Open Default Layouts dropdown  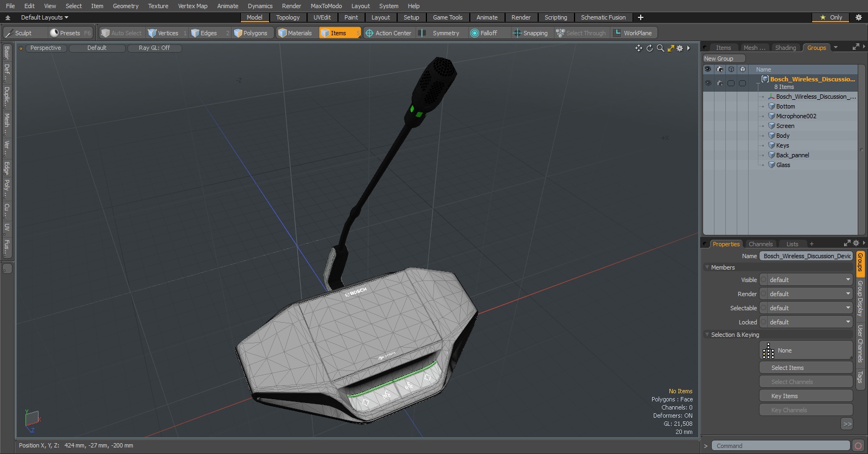click(x=44, y=17)
